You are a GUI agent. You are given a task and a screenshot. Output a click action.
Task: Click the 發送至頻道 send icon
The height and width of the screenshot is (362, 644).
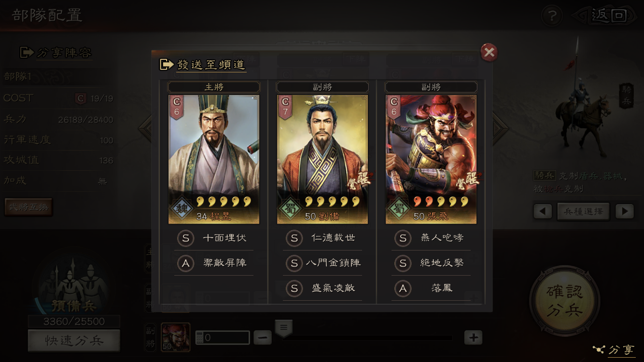[x=167, y=64]
